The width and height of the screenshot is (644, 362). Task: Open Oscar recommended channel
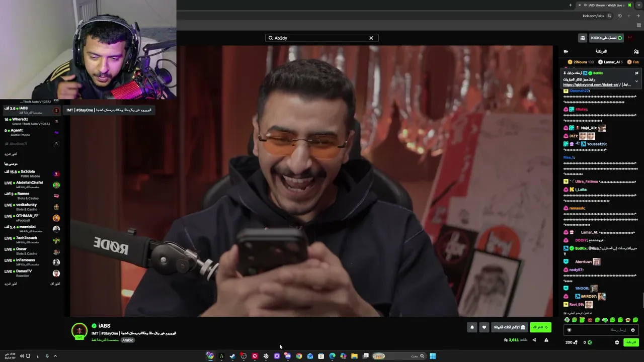click(x=31, y=251)
